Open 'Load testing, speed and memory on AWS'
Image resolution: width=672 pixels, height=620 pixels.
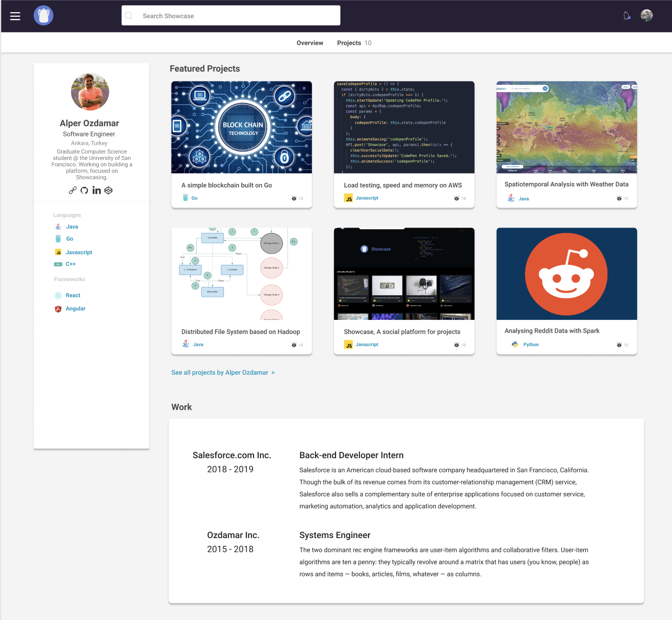[x=403, y=185]
